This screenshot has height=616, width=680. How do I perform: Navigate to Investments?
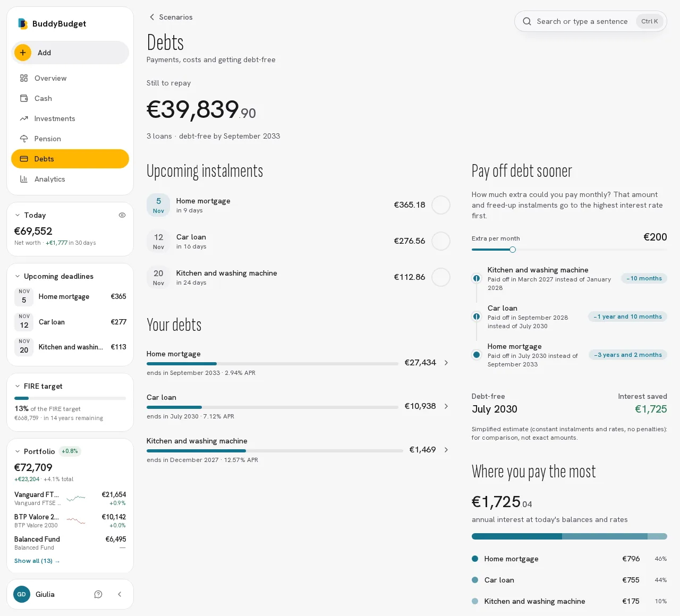[70, 118]
